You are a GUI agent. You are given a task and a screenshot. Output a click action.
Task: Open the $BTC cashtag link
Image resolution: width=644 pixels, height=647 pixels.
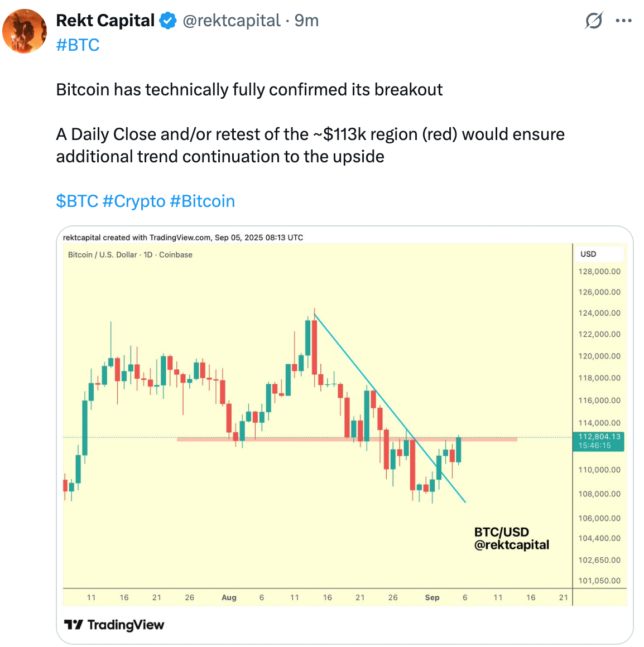pyautogui.click(x=77, y=201)
